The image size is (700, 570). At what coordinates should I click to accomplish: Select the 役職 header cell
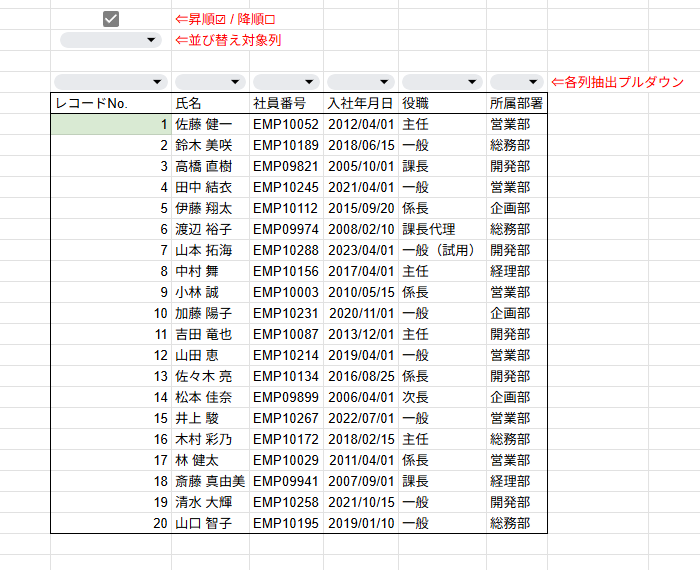pos(442,104)
